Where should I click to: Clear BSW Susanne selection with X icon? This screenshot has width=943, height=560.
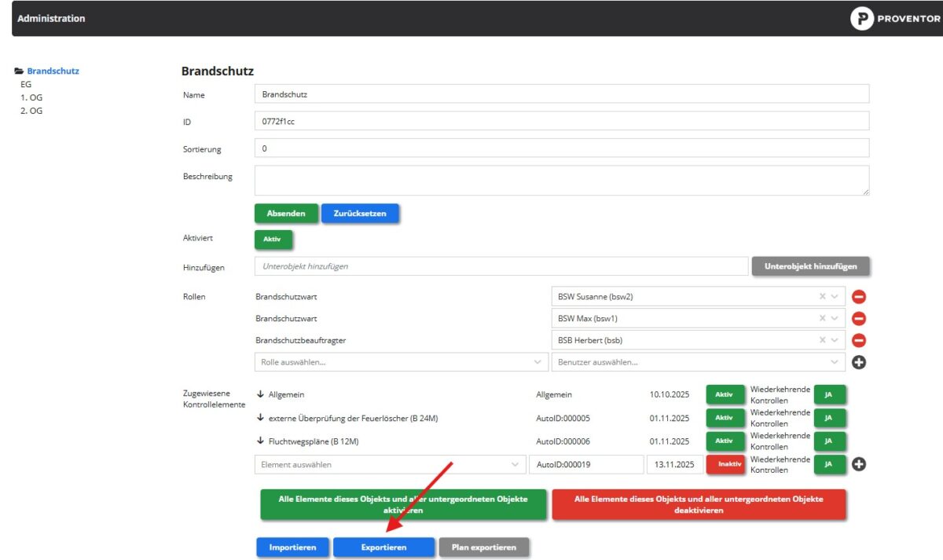tap(823, 297)
